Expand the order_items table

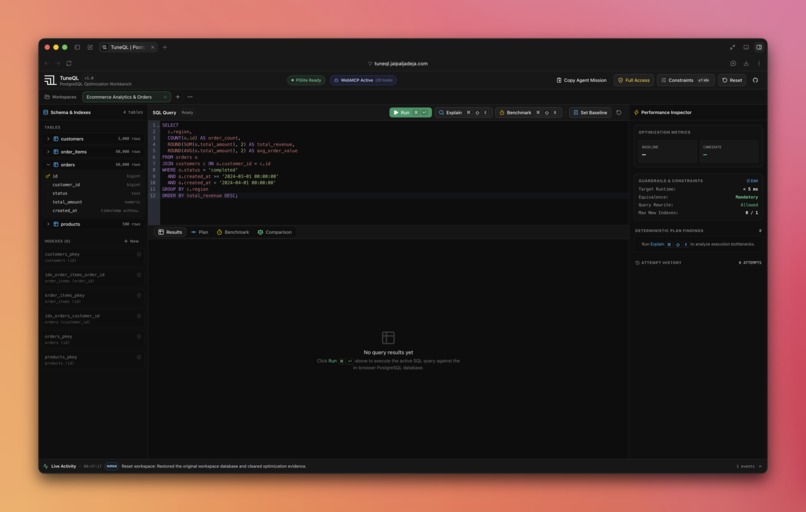coord(48,152)
